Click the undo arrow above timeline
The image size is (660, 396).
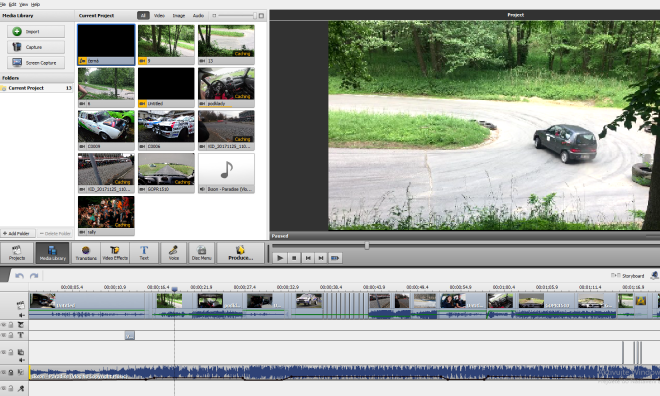pos(19,276)
